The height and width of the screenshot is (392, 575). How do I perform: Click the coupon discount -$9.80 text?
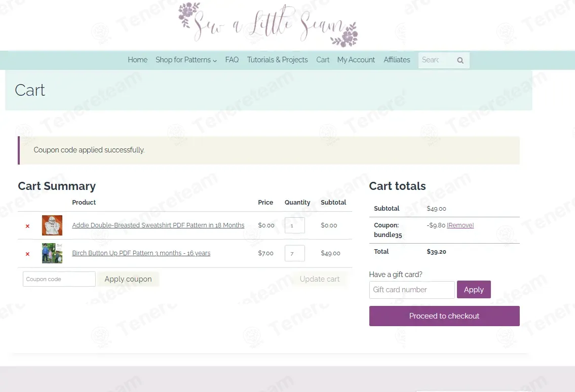tap(436, 225)
